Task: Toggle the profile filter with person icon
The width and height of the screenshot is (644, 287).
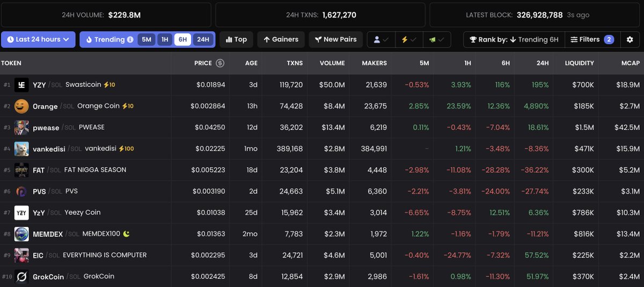Action: 381,40
